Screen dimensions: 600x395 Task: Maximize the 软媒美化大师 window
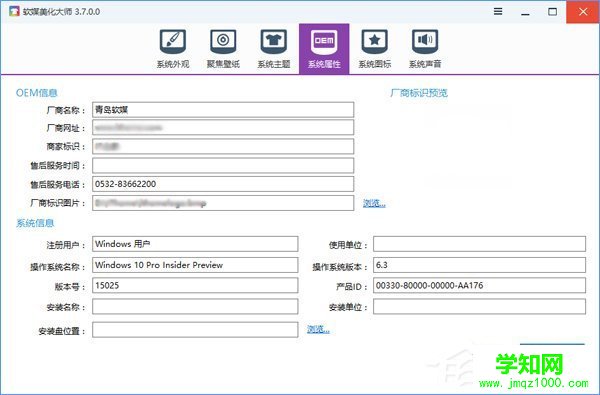point(553,11)
